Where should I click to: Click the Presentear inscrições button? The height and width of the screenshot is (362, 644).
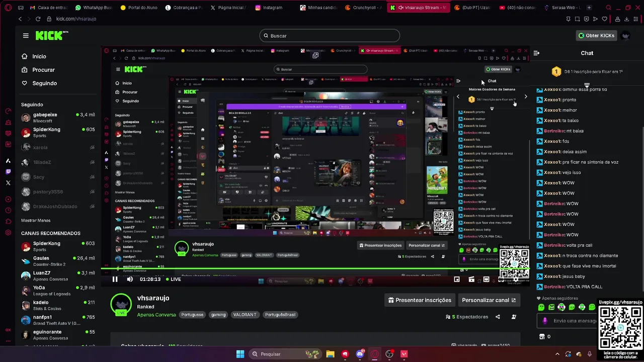tap(420, 300)
